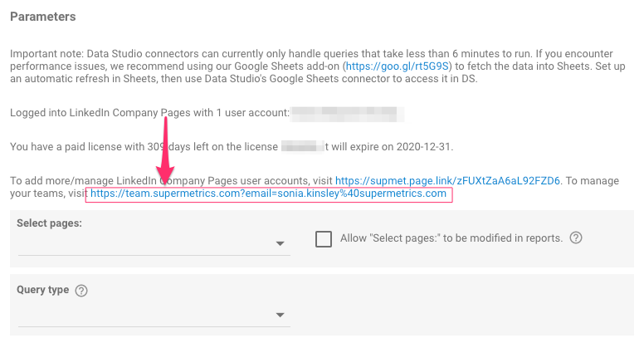The width and height of the screenshot is (644, 343).
Task: Click the 'Query type' label text
Action: coord(42,290)
